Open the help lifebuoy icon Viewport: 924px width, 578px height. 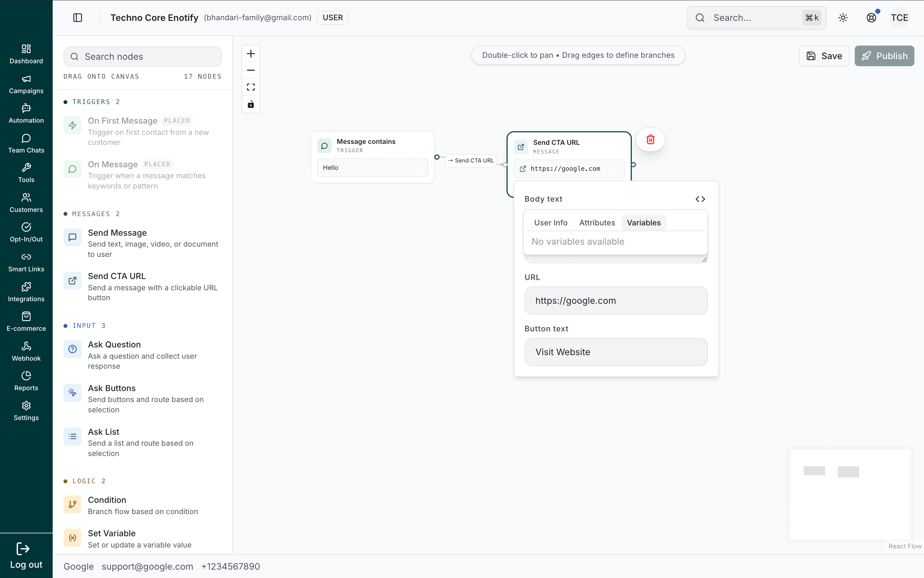[x=871, y=18]
